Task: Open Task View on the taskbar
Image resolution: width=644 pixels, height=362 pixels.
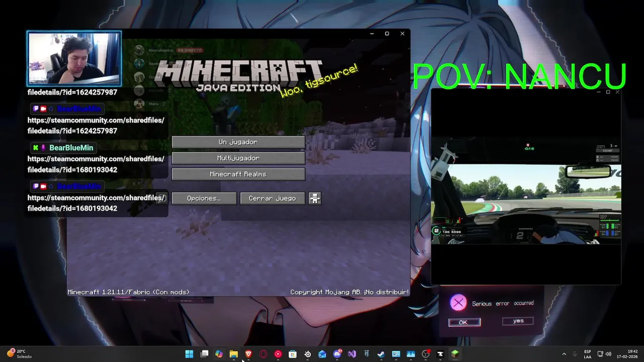Action: 204,354
